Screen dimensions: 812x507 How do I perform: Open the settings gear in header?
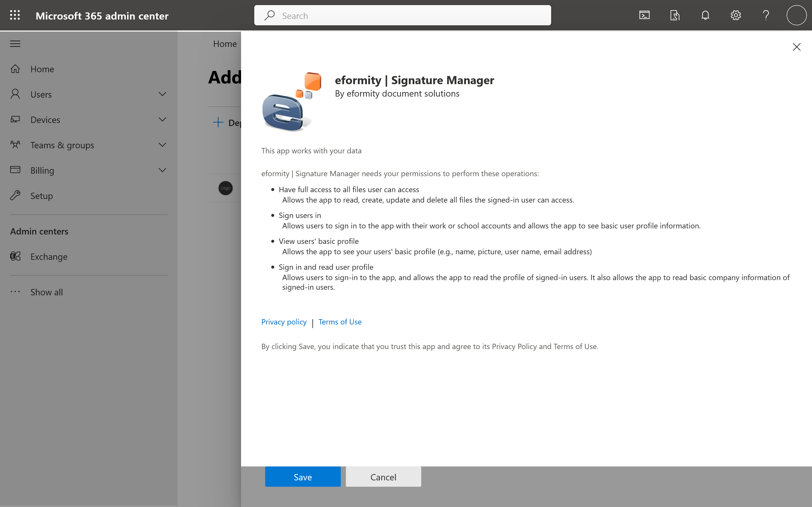pos(736,15)
